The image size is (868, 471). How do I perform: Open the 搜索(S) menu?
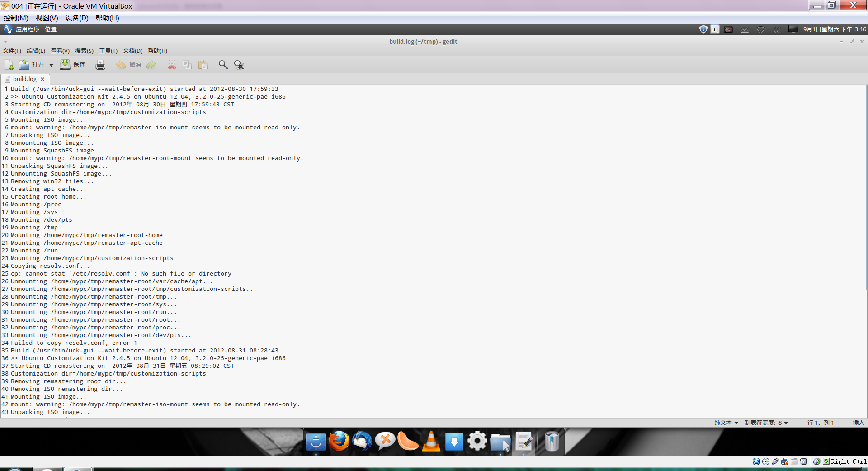84,51
